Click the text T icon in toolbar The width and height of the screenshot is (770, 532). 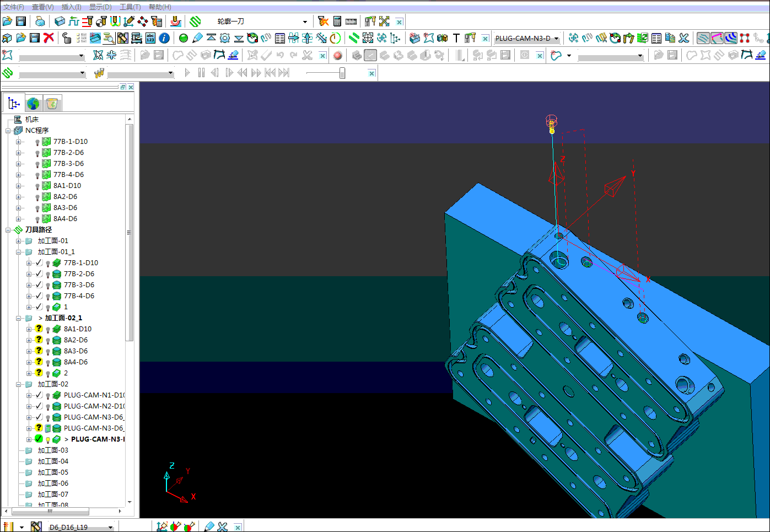click(456, 38)
